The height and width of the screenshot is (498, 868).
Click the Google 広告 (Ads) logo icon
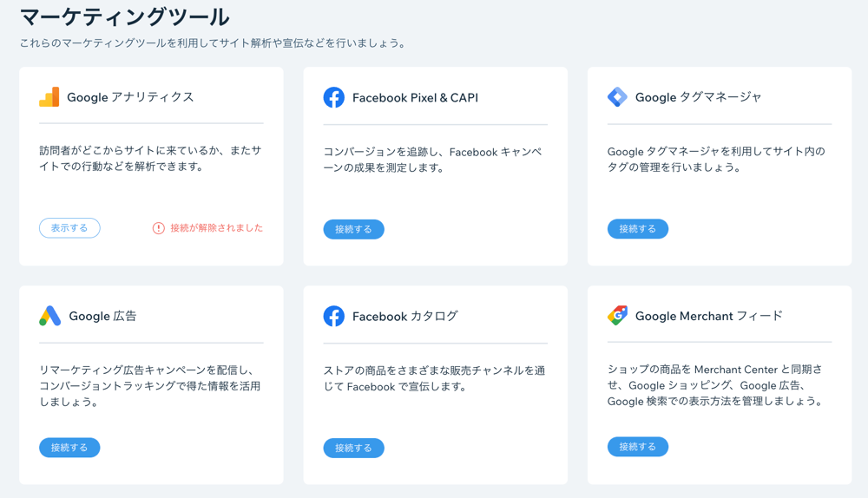click(x=49, y=316)
